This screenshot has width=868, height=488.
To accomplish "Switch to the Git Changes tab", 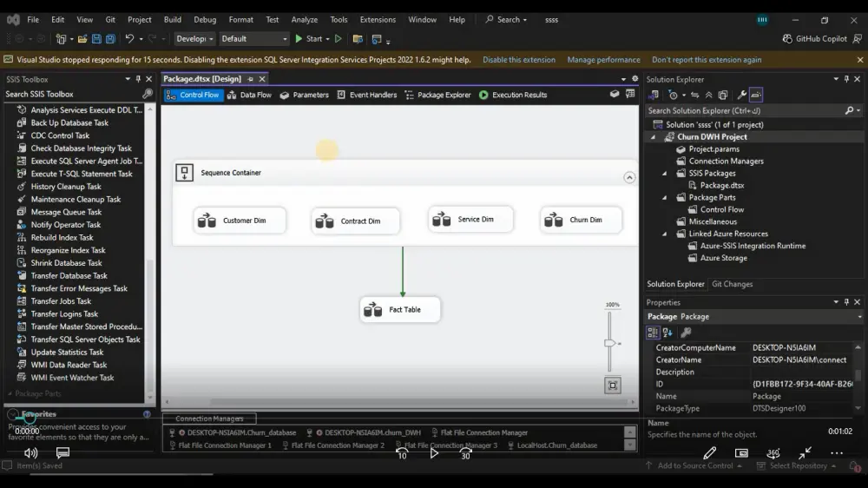I will [732, 284].
